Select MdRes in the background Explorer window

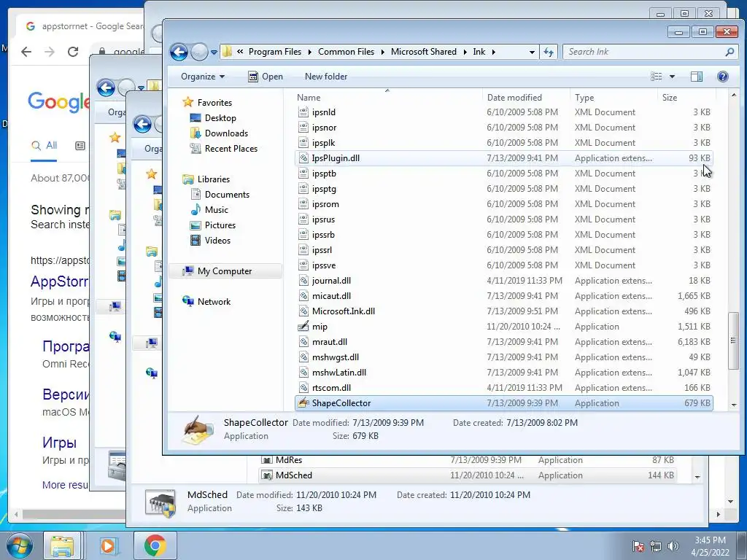click(x=289, y=460)
